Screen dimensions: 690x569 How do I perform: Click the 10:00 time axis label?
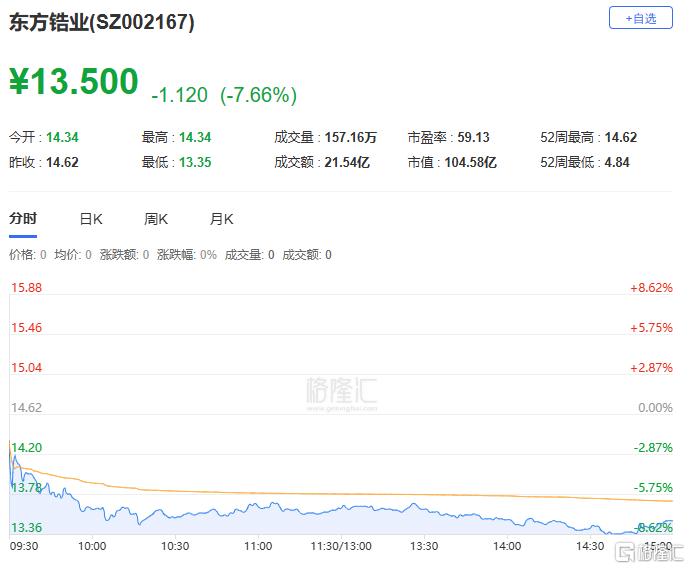[x=92, y=547]
